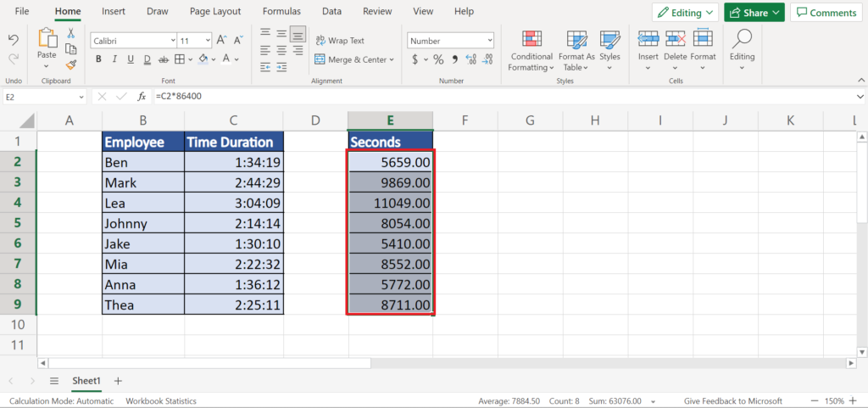Click the Increase Font Size icon

[221, 40]
